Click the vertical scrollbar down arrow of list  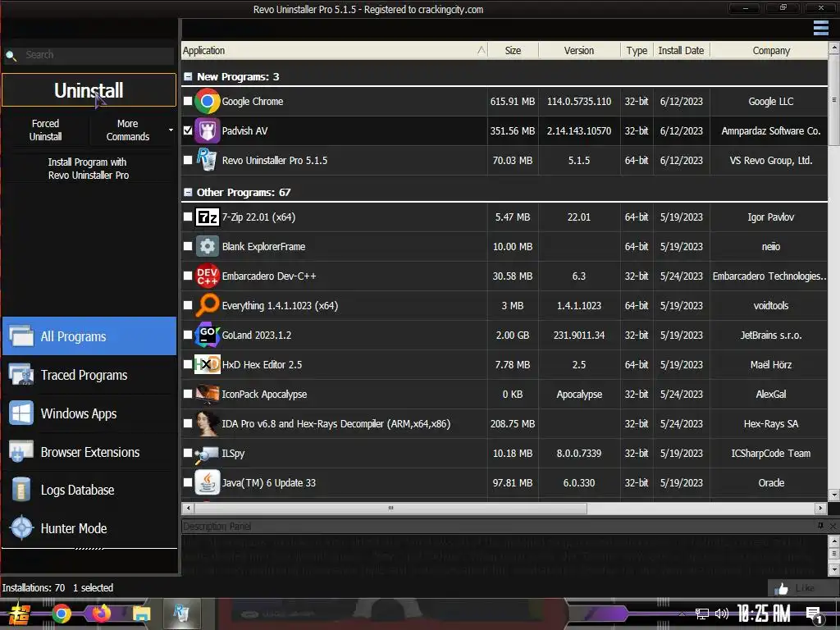coord(833,495)
